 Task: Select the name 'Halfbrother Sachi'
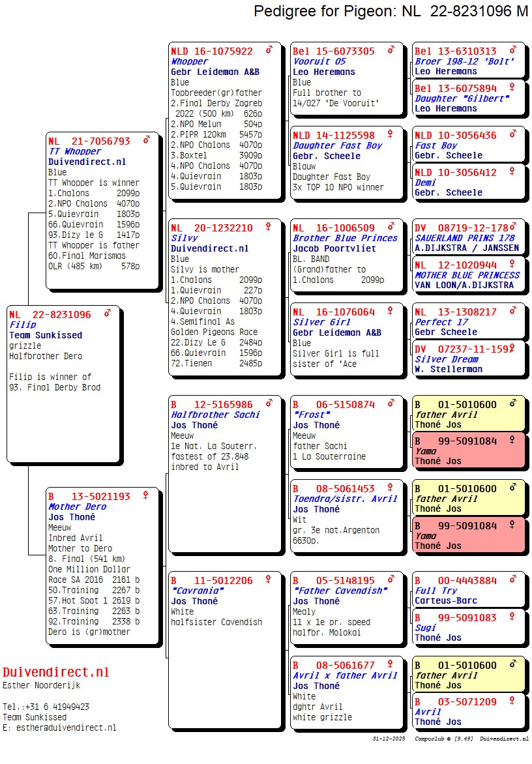pos(215,415)
